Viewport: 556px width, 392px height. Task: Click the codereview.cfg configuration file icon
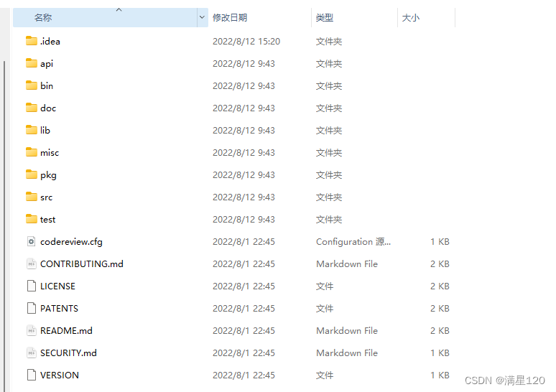[31, 241]
